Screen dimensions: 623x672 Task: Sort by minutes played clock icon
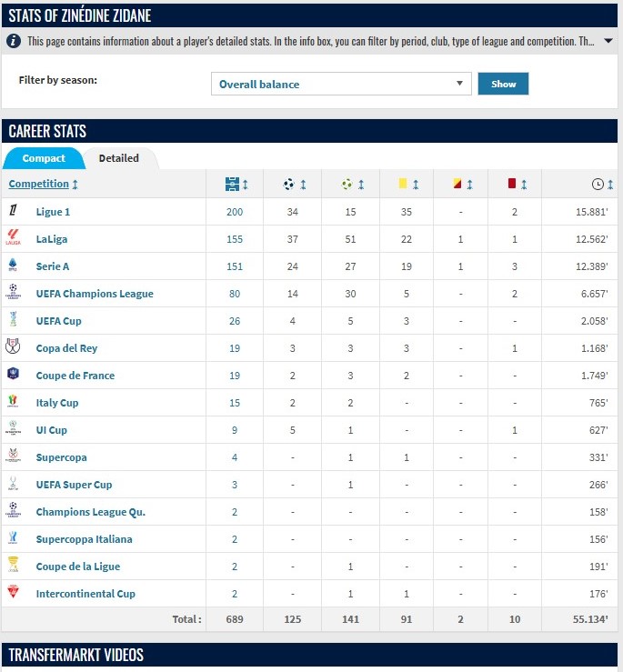coord(602,185)
